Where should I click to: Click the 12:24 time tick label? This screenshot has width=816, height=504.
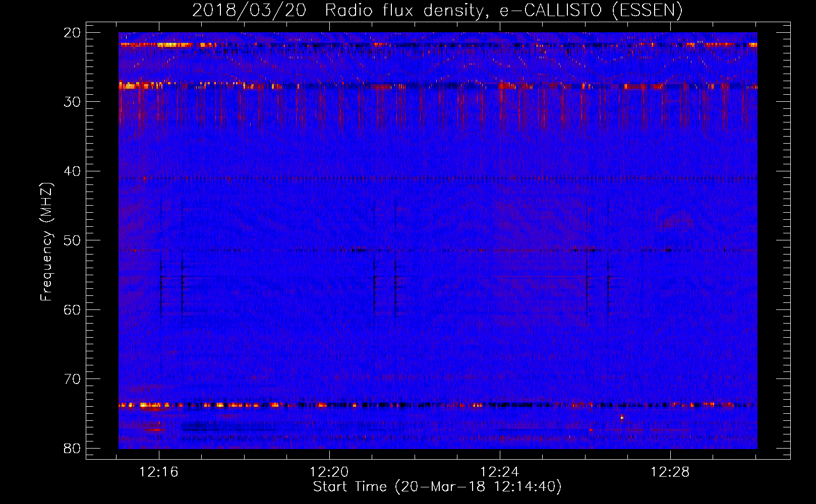[500, 472]
